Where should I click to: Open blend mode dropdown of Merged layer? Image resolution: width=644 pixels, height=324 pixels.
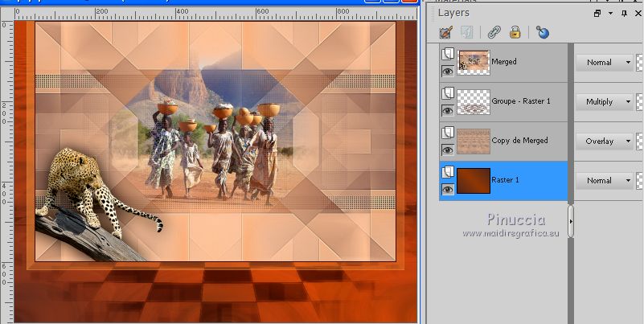604,63
